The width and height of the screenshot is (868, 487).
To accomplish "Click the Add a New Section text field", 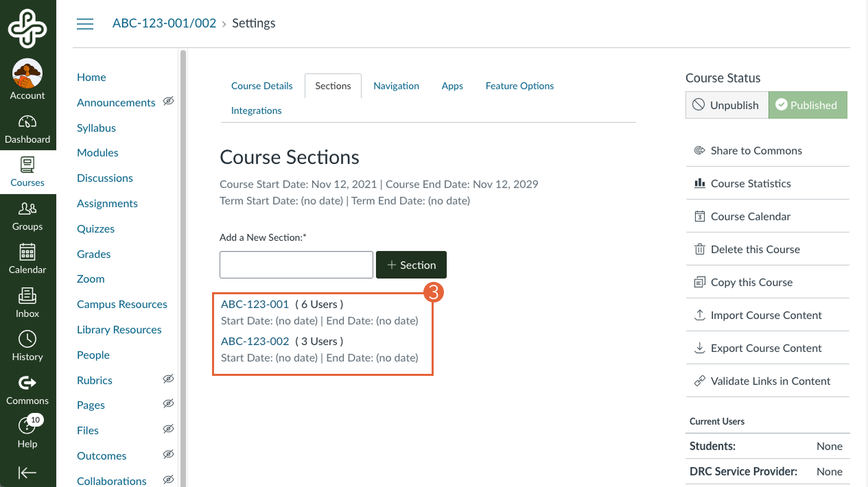I will point(296,264).
